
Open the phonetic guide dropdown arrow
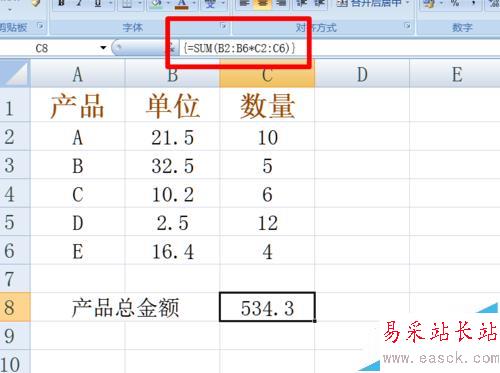click(x=223, y=3)
